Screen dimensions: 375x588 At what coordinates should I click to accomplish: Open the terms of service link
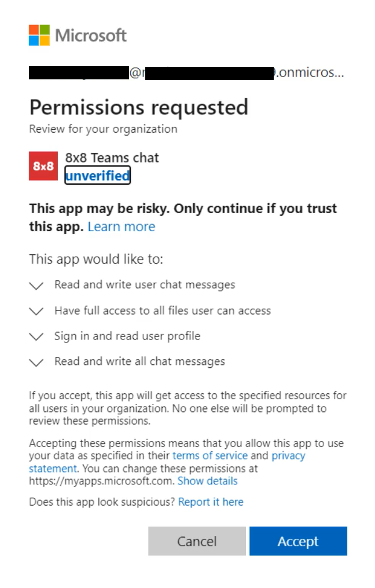210,455
